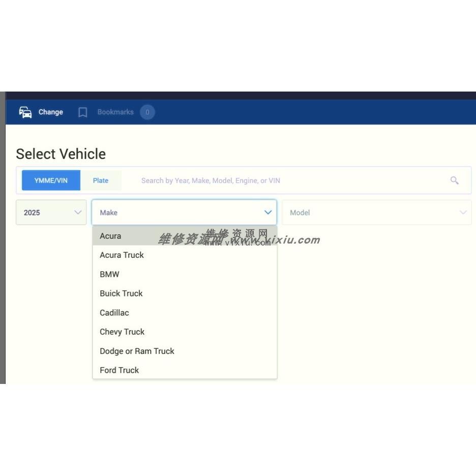Image resolution: width=476 pixels, height=476 pixels.
Task: Click the magnifier search icon
Action: coord(455,181)
